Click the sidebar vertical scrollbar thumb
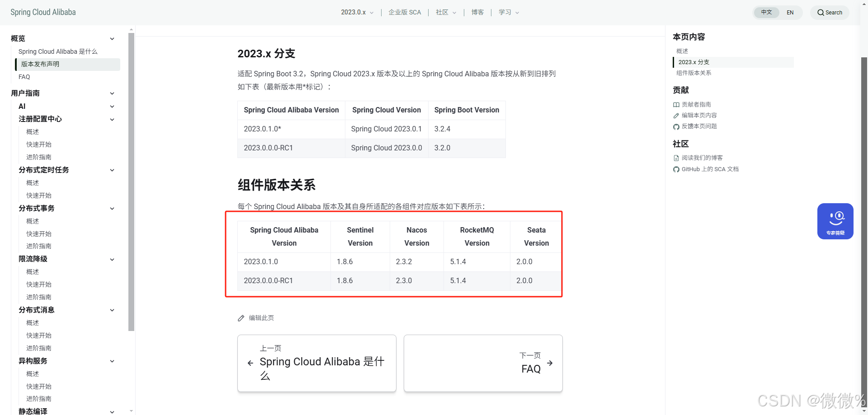Image resolution: width=868 pixels, height=415 pixels. 132,182
